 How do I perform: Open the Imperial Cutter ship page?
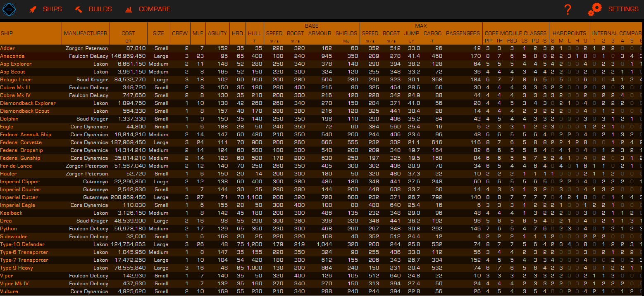tap(19, 197)
